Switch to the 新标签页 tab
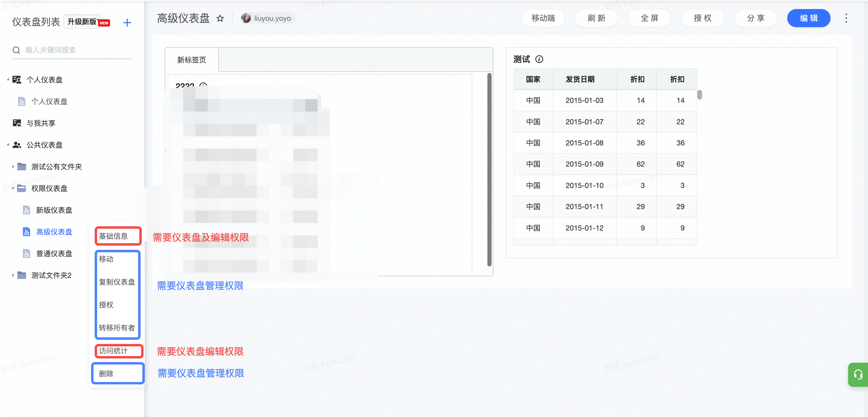 pyautogui.click(x=192, y=60)
